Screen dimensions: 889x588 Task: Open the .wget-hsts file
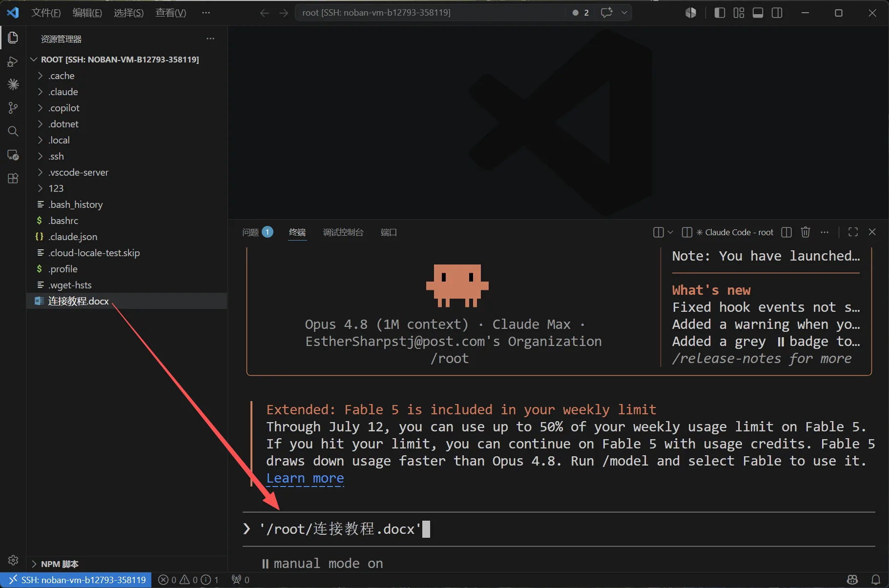click(127, 285)
